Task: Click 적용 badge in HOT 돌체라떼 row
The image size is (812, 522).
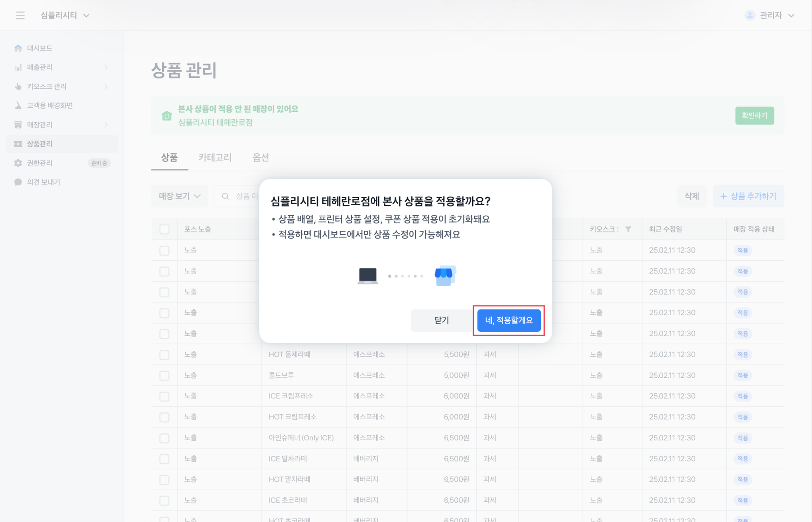Action: pos(743,354)
